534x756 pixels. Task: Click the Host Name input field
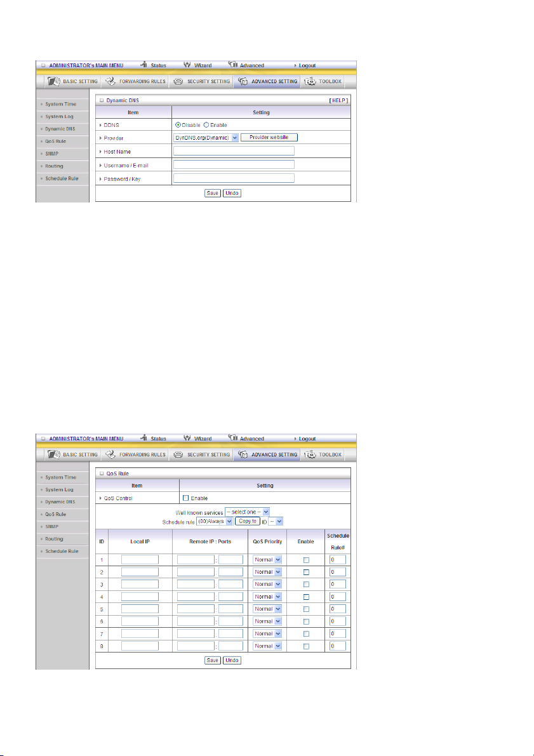[234, 151]
